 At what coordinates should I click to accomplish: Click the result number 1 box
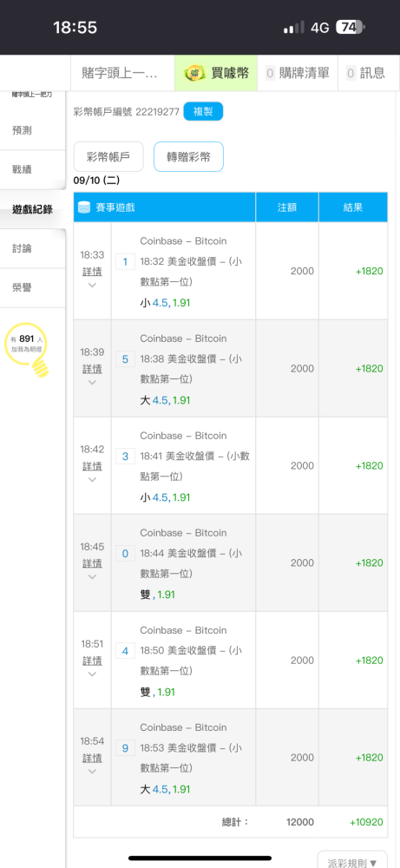click(x=125, y=262)
